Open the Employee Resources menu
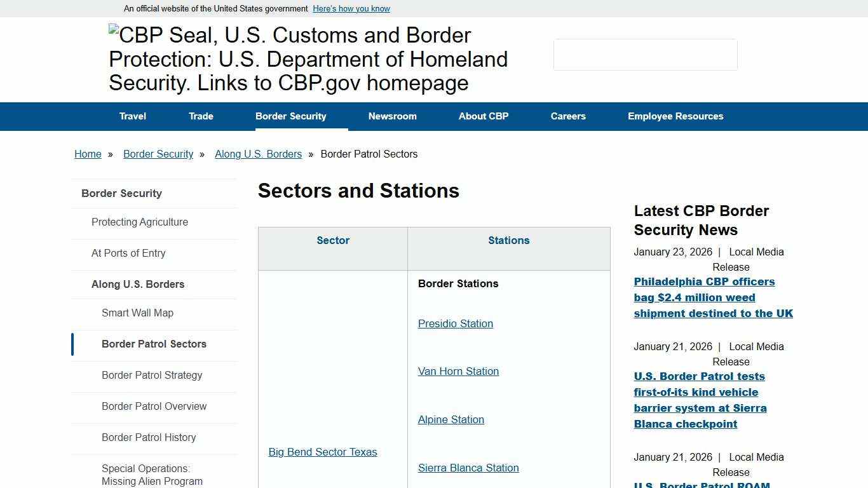 point(675,116)
